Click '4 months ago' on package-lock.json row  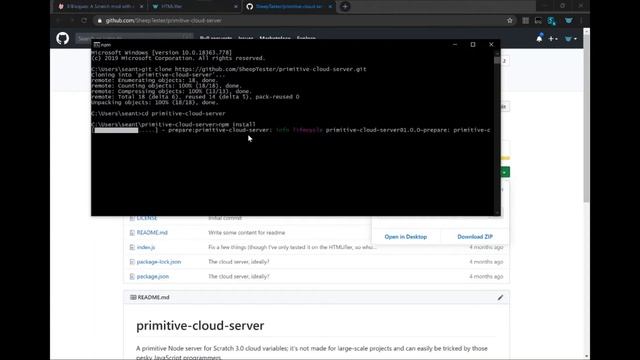pos(486,262)
